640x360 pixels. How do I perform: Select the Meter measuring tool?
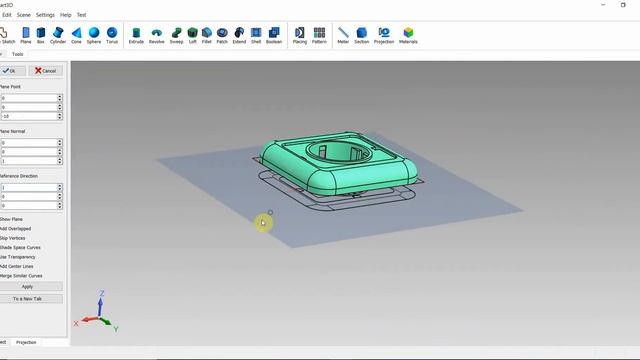[x=343, y=35]
